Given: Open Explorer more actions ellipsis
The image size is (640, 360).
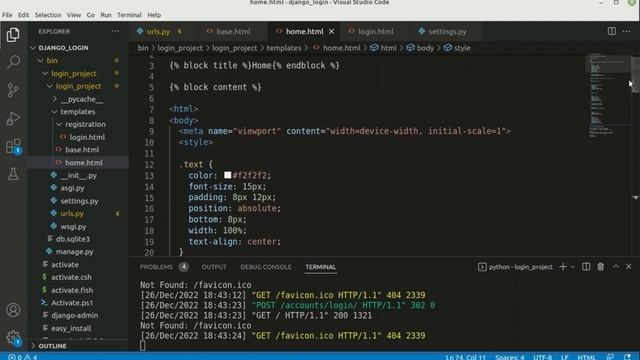Looking at the screenshot, I should coord(116,31).
